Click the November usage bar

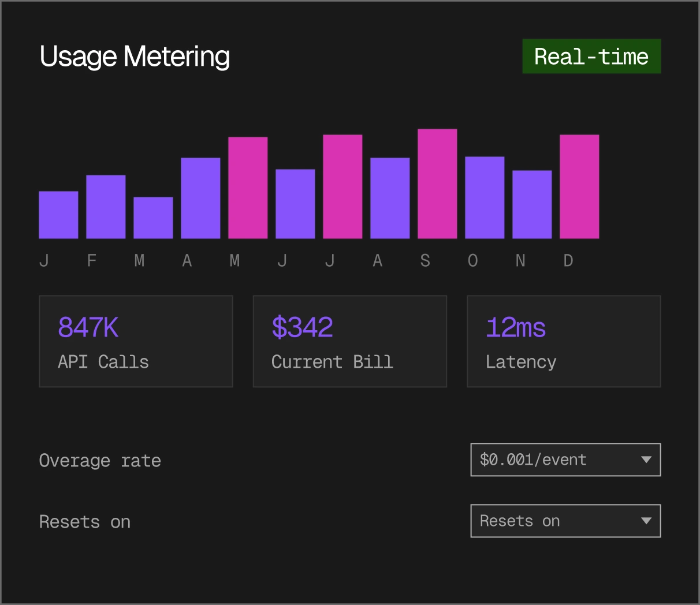(x=532, y=204)
